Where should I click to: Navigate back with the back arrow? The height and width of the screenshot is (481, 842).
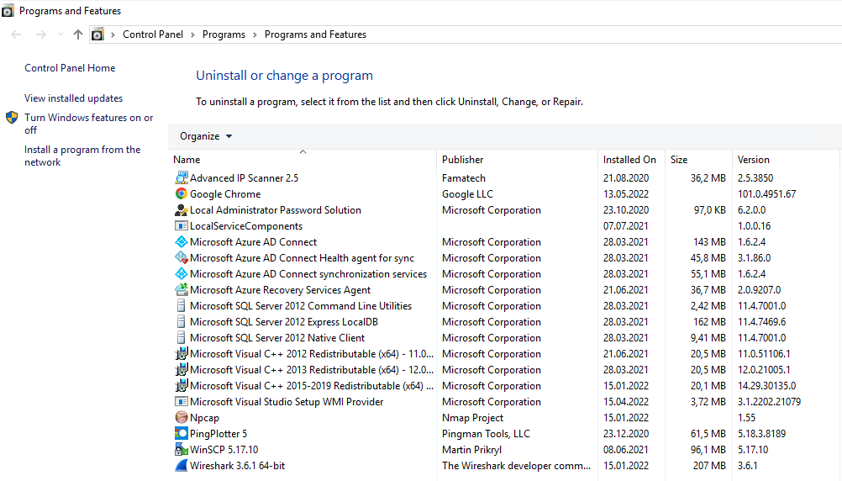16,34
